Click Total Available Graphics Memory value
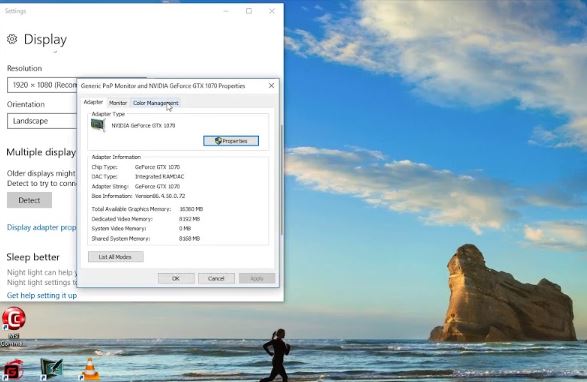 pos(191,209)
